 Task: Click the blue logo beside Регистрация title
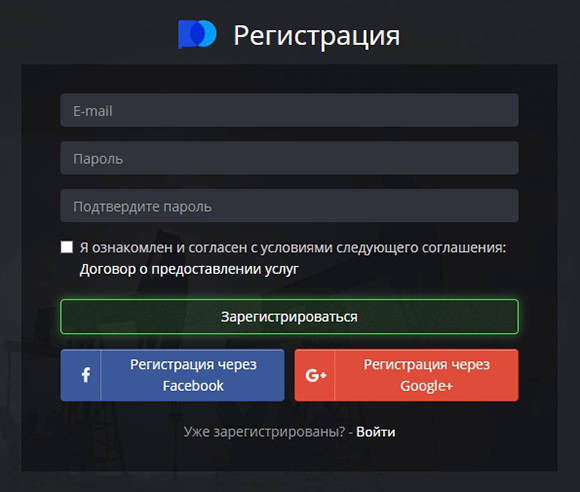(x=197, y=34)
